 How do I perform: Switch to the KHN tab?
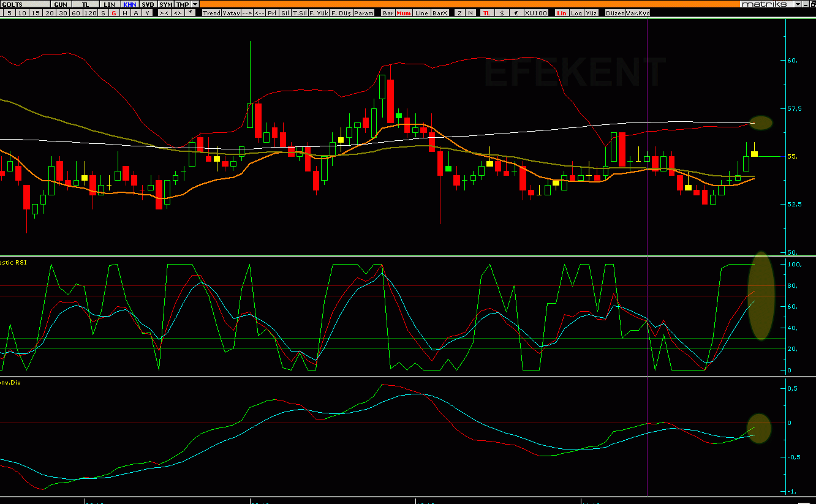point(130,4)
